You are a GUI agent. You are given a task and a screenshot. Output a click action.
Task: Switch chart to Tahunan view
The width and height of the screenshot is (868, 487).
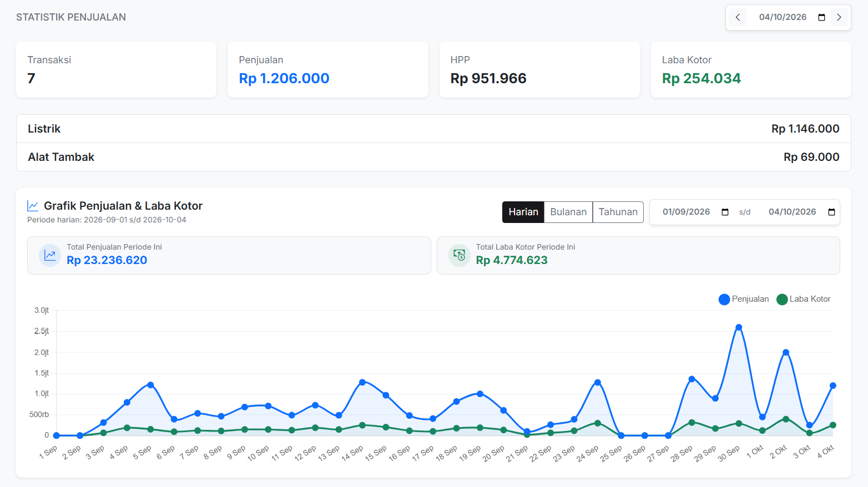click(x=618, y=212)
